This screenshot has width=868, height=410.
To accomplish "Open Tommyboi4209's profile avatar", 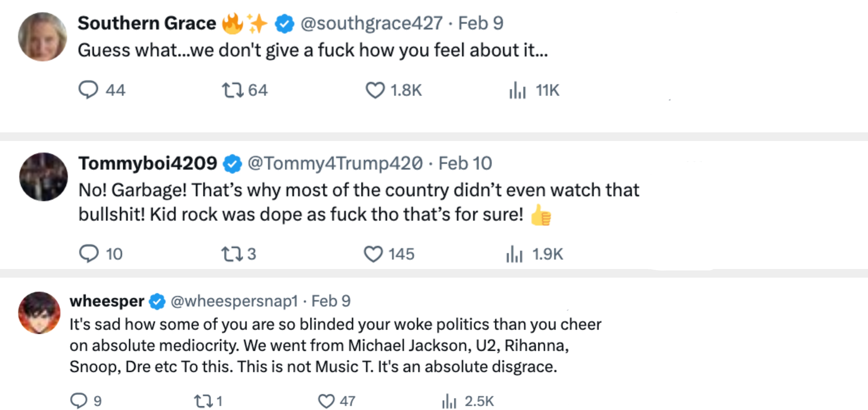I will (43, 177).
